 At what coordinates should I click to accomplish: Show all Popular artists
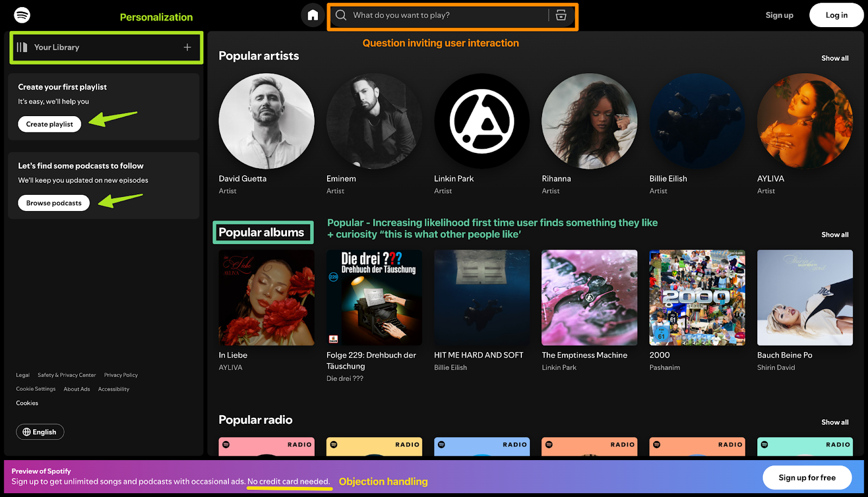click(x=834, y=58)
